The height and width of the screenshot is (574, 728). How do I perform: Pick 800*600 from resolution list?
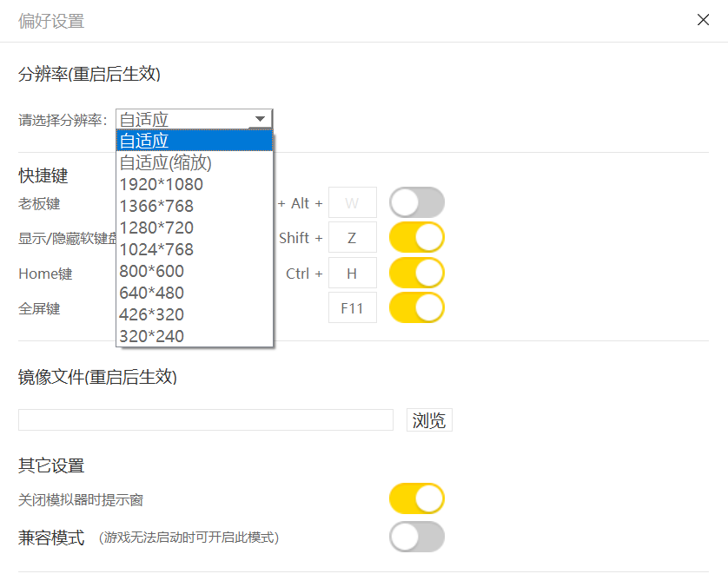coord(194,271)
